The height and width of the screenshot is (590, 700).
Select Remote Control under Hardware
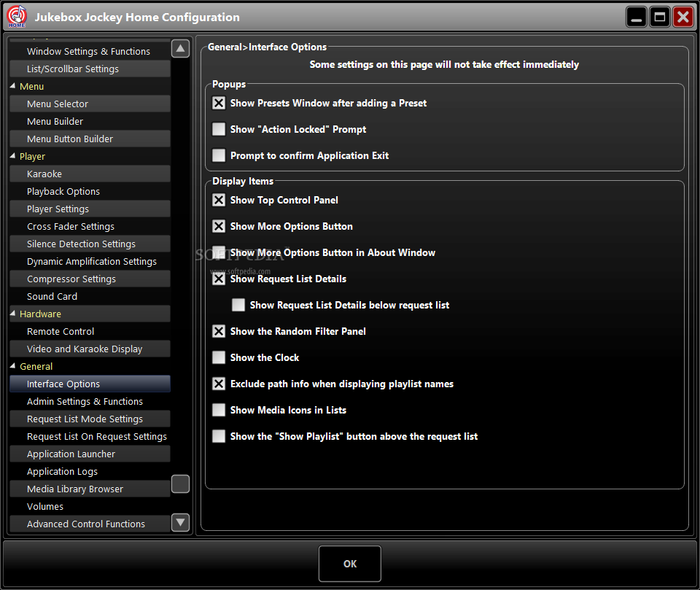[x=90, y=331]
